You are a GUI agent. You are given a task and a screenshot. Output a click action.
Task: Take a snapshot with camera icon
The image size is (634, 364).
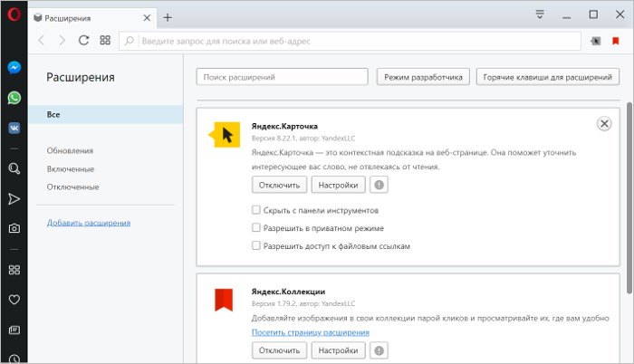click(x=14, y=228)
